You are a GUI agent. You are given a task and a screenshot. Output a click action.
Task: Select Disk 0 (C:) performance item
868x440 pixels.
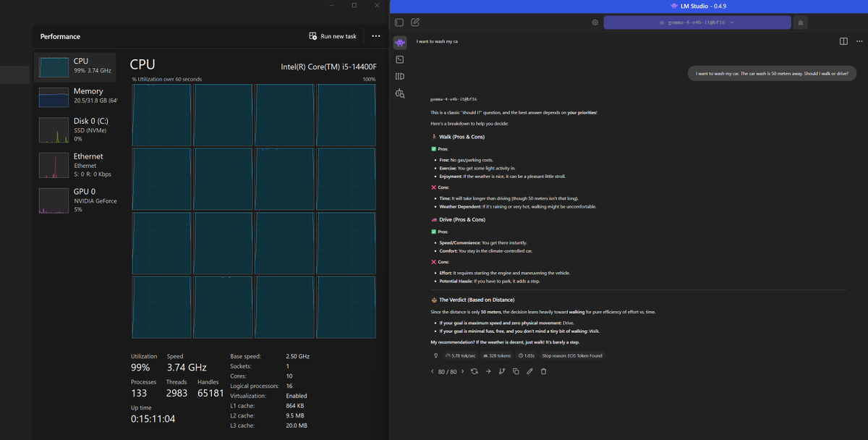tap(75, 129)
